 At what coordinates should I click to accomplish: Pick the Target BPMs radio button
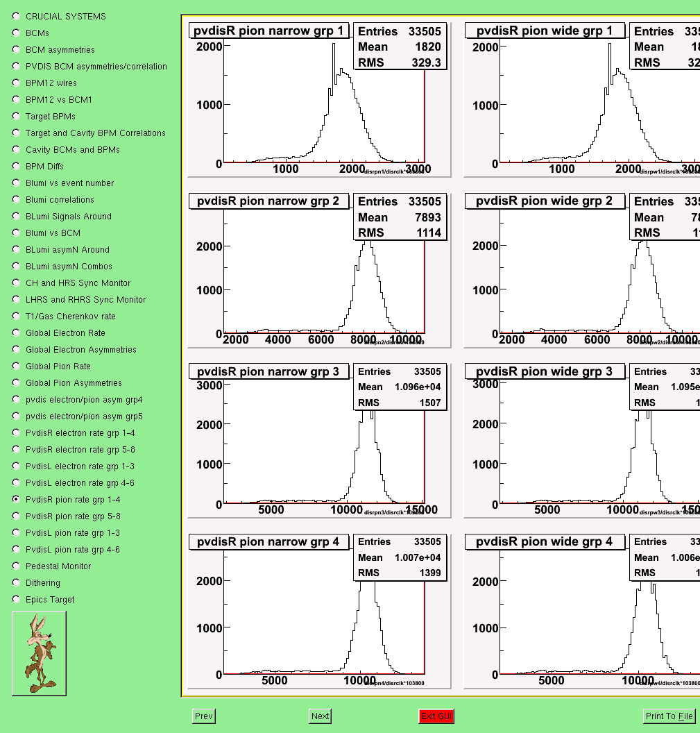tap(17, 117)
